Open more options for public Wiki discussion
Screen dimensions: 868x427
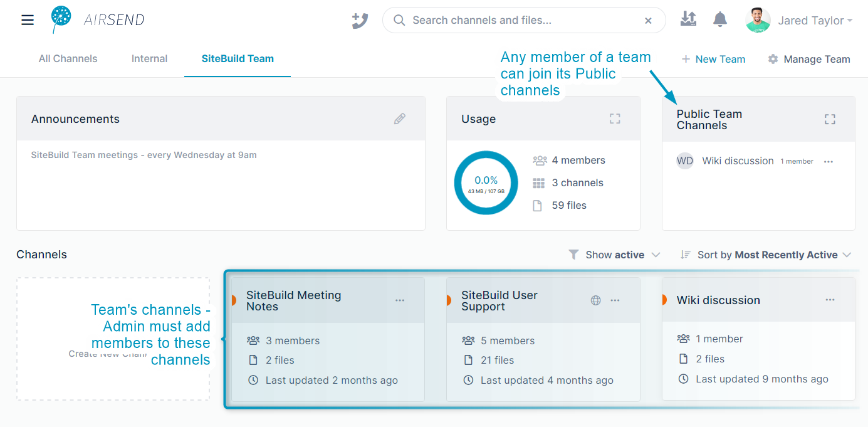(x=829, y=162)
